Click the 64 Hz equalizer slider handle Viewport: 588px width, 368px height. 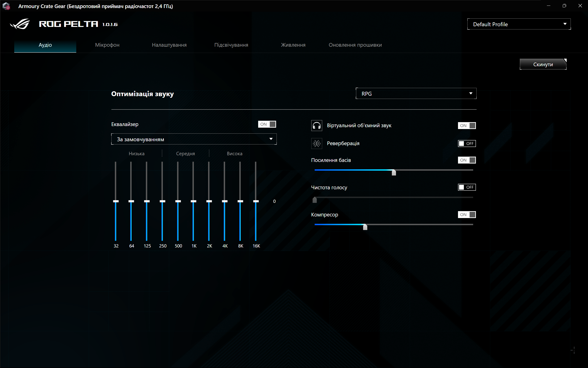[x=131, y=201]
